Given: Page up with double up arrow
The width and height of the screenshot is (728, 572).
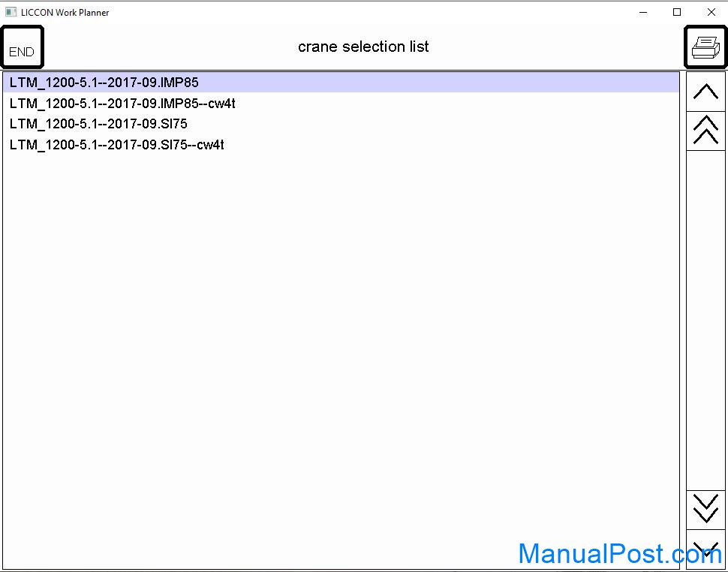Looking at the screenshot, I should click(x=705, y=131).
